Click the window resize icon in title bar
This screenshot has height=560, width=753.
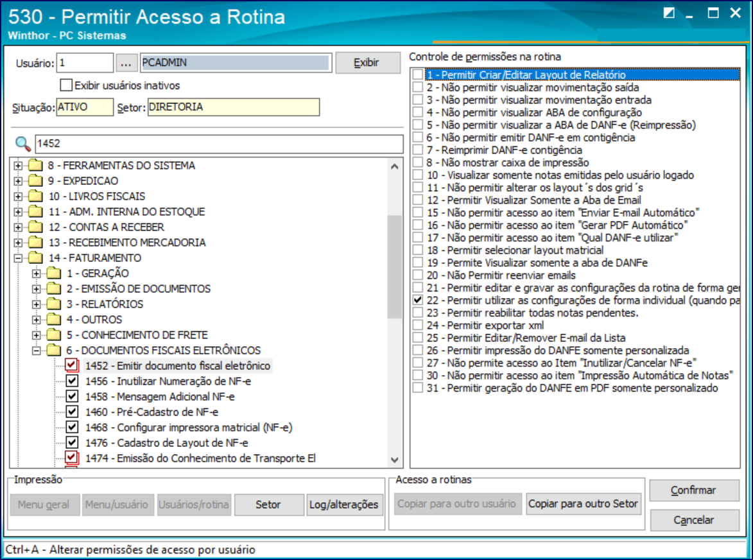tap(668, 13)
